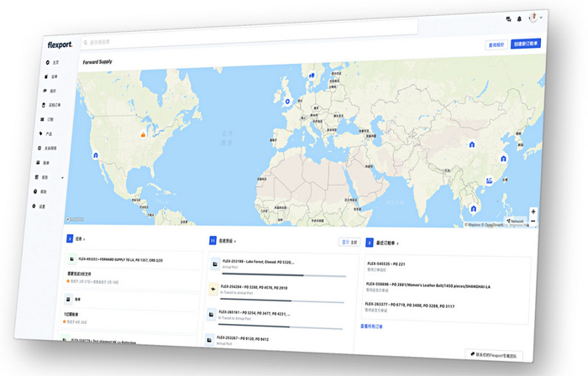Click the Mapbox logo on the map
This screenshot has width=588, height=376.
click(x=75, y=219)
